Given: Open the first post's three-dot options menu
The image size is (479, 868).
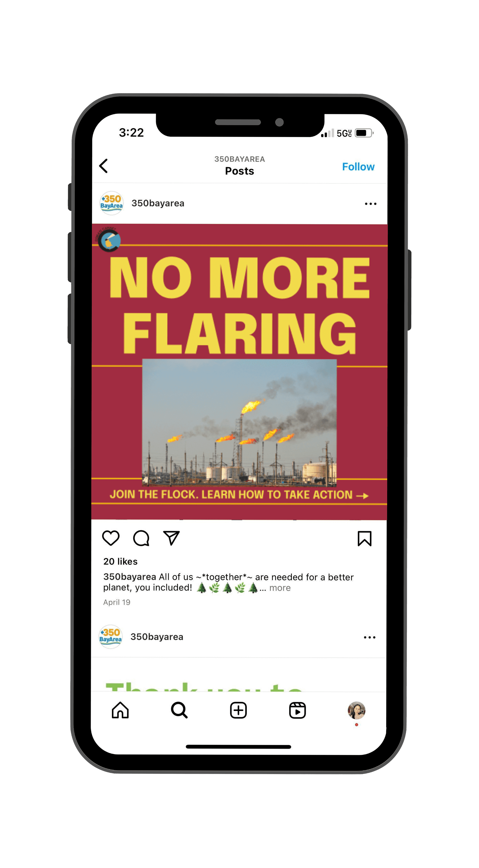Looking at the screenshot, I should [371, 204].
